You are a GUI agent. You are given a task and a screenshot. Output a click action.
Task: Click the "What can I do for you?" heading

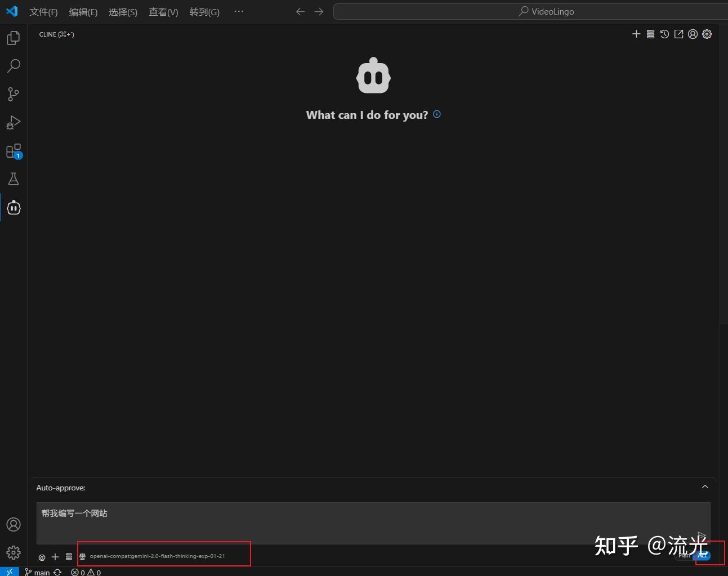pyautogui.click(x=367, y=115)
